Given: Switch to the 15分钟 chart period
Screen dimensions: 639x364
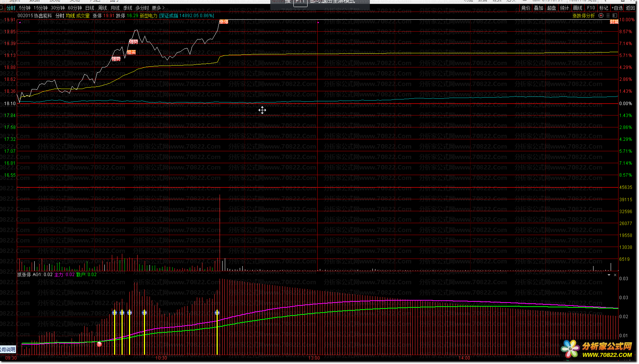Looking at the screenshot, I should pyautogui.click(x=40, y=8).
